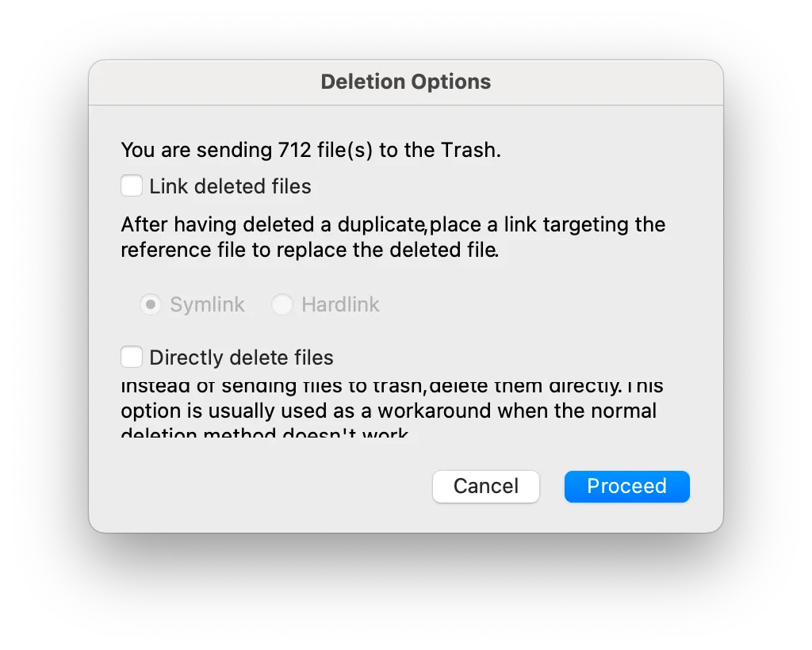Click the 712 file(s) message text
The image size is (812, 650).
tap(311, 150)
